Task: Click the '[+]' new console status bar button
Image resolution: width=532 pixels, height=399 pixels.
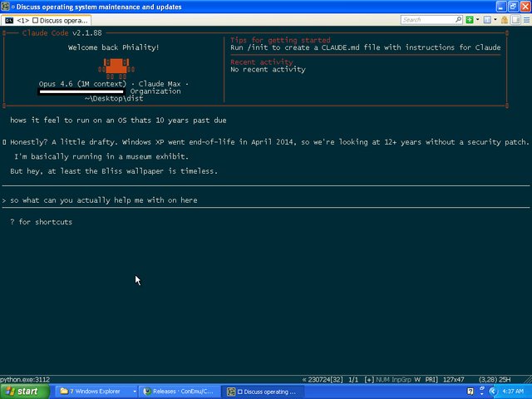Action: coord(369,379)
